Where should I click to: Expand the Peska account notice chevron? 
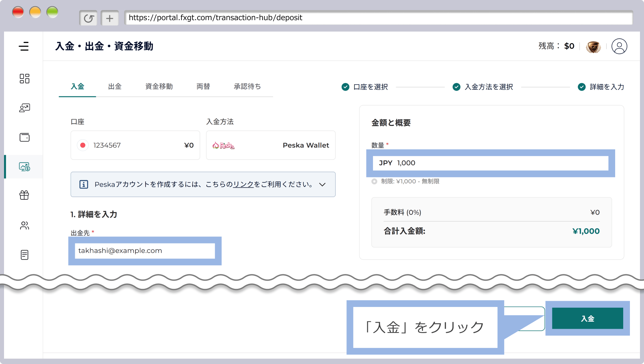tap(322, 184)
